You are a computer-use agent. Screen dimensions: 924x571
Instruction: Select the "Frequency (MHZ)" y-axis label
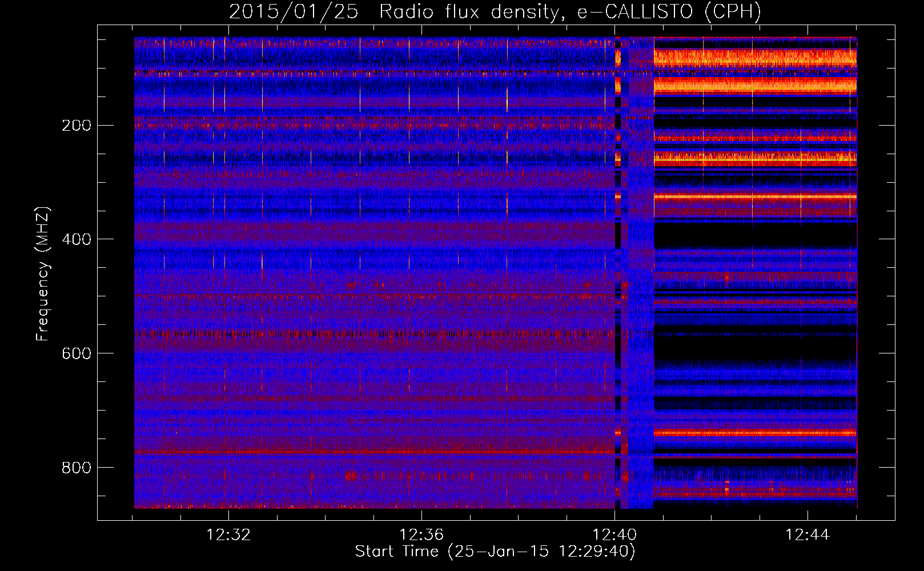[x=43, y=274]
